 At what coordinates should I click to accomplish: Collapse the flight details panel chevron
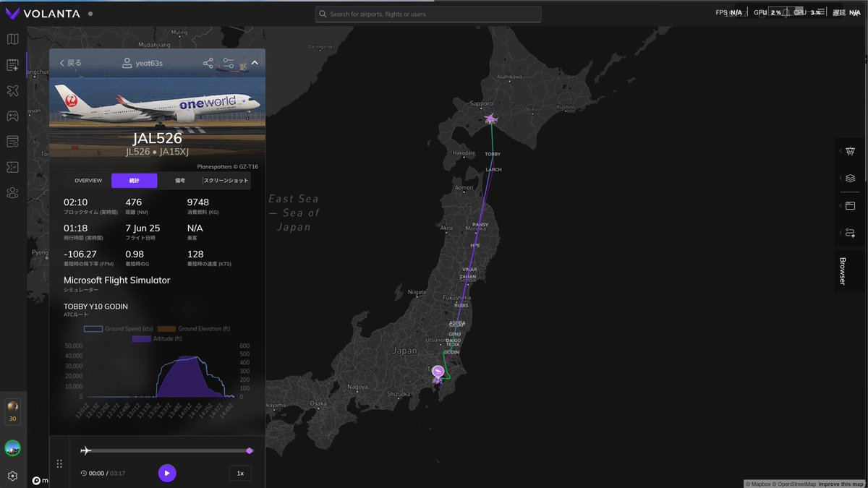pos(255,63)
